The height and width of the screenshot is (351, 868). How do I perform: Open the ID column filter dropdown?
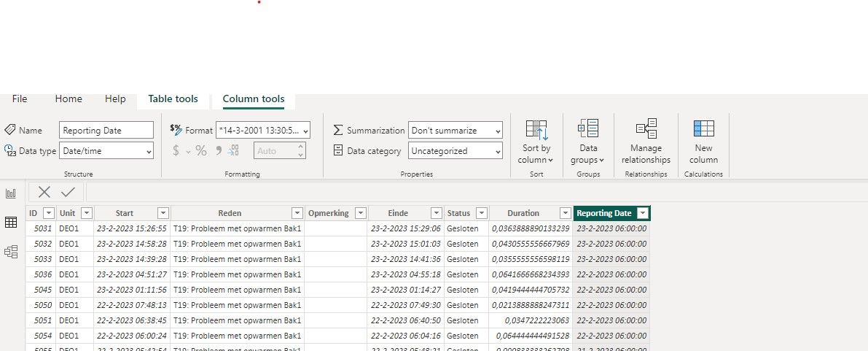coord(48,213)
